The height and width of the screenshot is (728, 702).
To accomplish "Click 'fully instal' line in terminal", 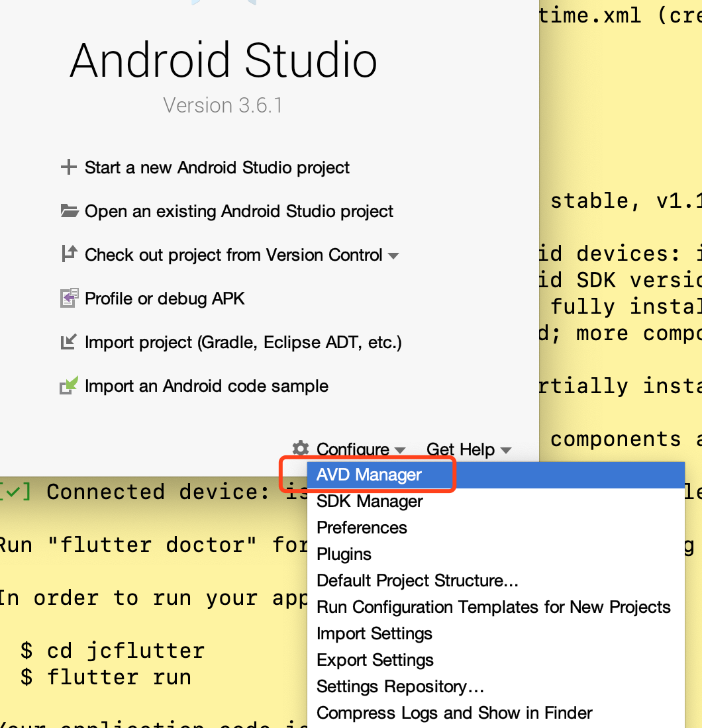I will coord(626,307).
